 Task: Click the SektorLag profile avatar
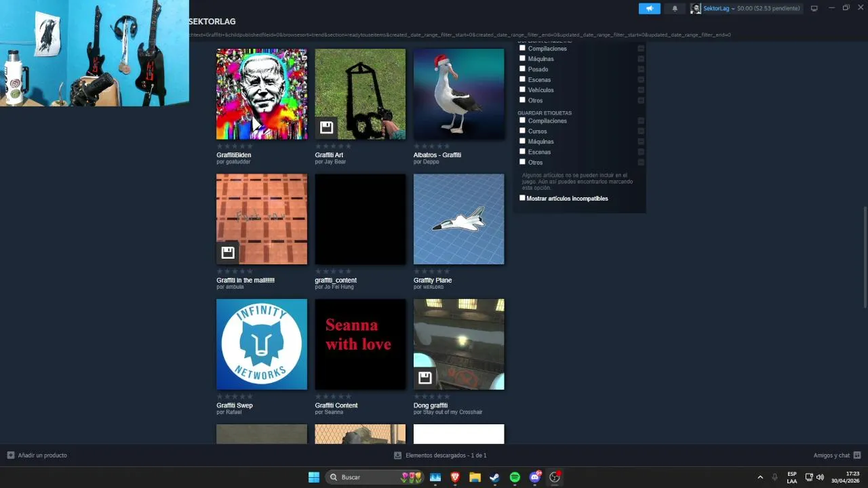(696, 8)
